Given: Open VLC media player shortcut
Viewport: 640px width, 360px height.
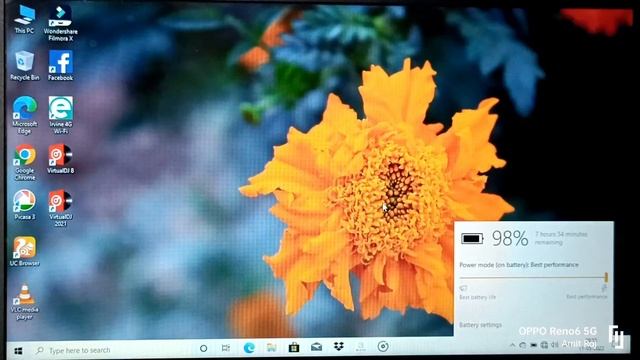Looking at the screenshot, I should 24,302.
